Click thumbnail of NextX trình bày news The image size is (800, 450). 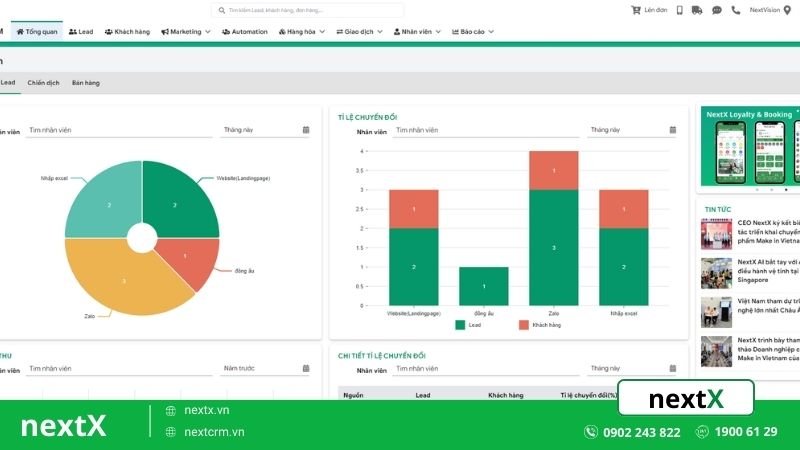716,351
